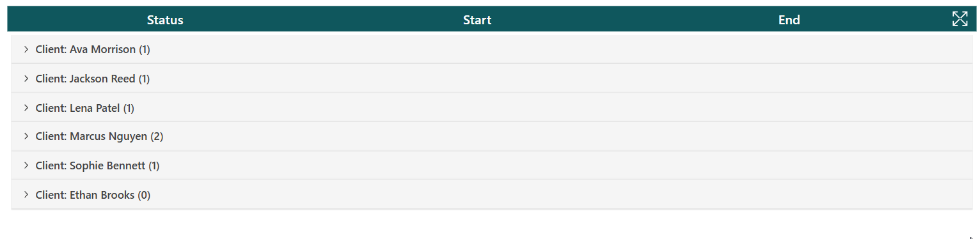The width and height of the screenshot is (980, 239).
Task: Expand the Ava Morrison group chevron
Action: [26, 49]
